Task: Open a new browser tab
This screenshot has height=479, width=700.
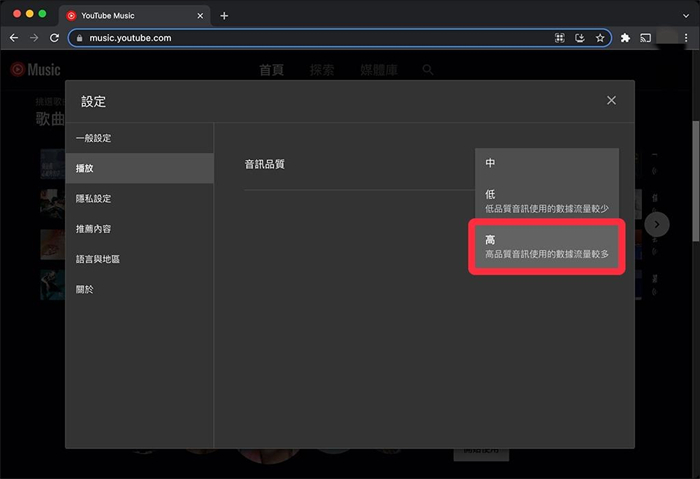Action: click(224, 15)
